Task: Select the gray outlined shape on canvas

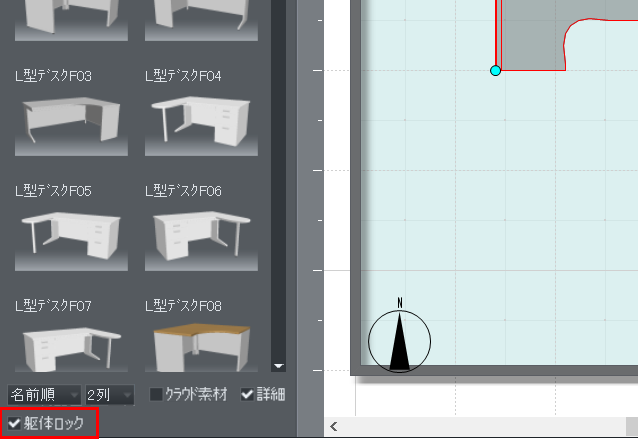Action: click(530, 40)
